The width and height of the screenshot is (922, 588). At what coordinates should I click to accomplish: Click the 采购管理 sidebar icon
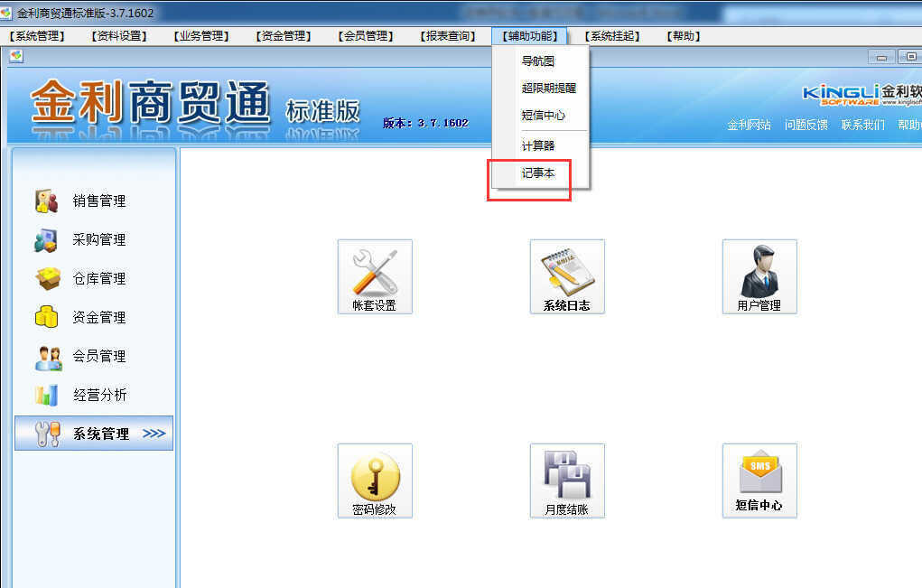(x=46, y=240)
